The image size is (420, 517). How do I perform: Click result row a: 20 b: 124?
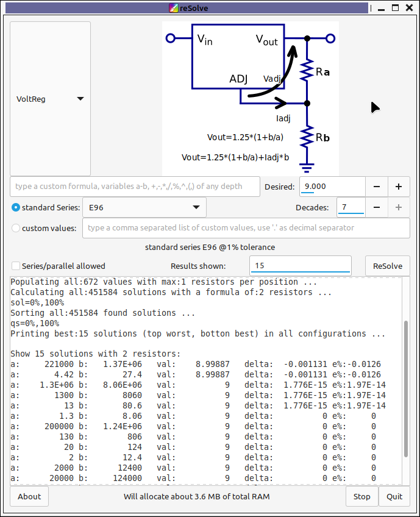click(x=193, y=447)
